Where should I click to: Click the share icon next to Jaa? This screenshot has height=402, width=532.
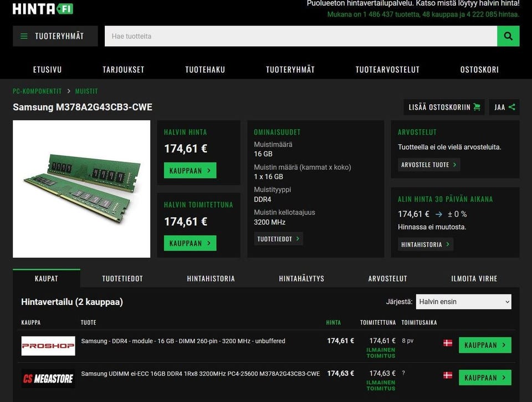tap(512, 107)
